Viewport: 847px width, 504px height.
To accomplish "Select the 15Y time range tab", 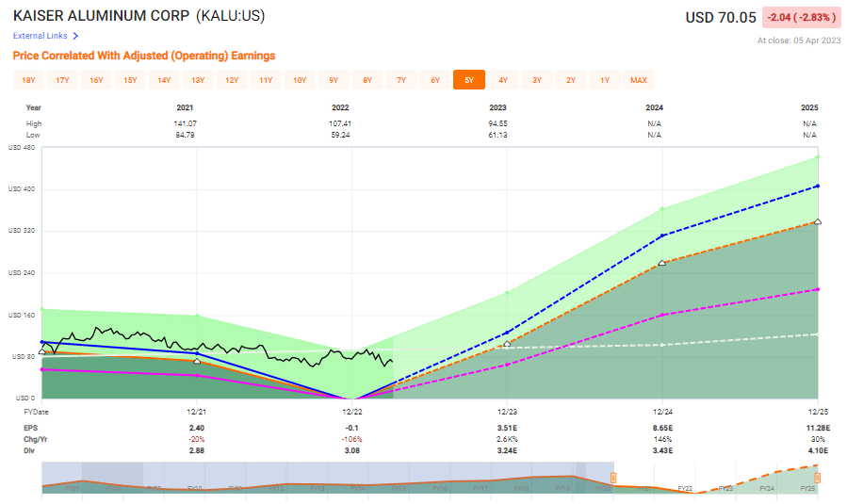I will coord(130,80).
